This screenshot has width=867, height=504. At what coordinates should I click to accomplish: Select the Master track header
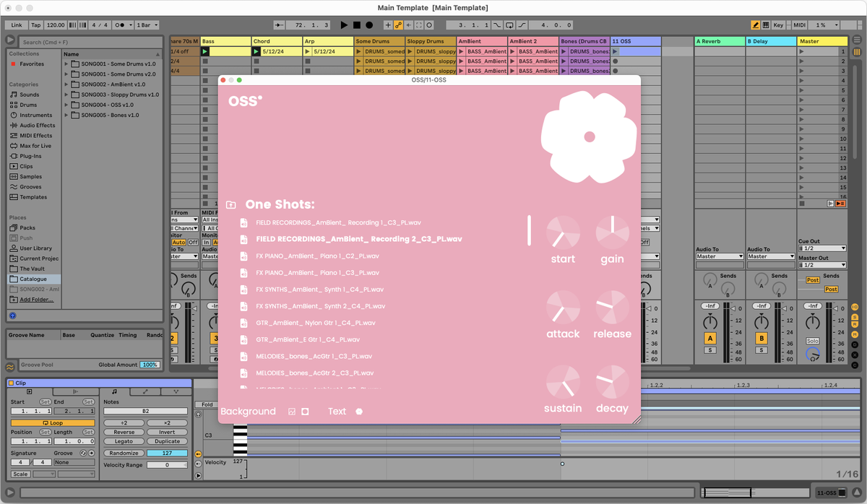(x=824, y=41)
